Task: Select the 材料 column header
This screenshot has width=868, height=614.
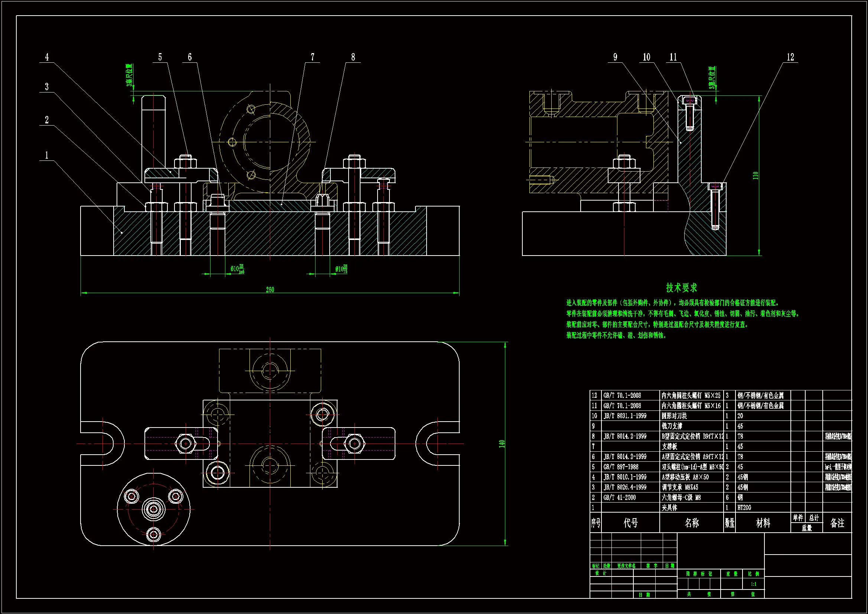Action: 763,523
